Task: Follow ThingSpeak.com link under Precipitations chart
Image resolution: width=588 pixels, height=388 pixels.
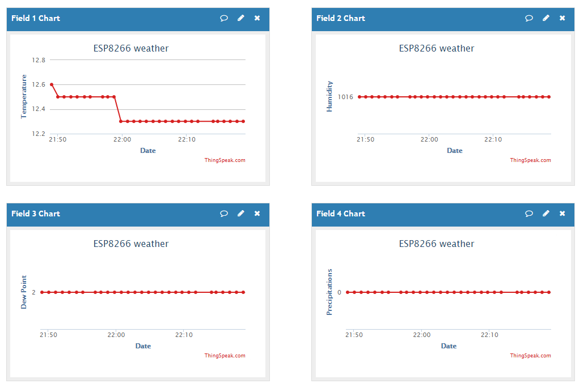Action: pos(530,356)
